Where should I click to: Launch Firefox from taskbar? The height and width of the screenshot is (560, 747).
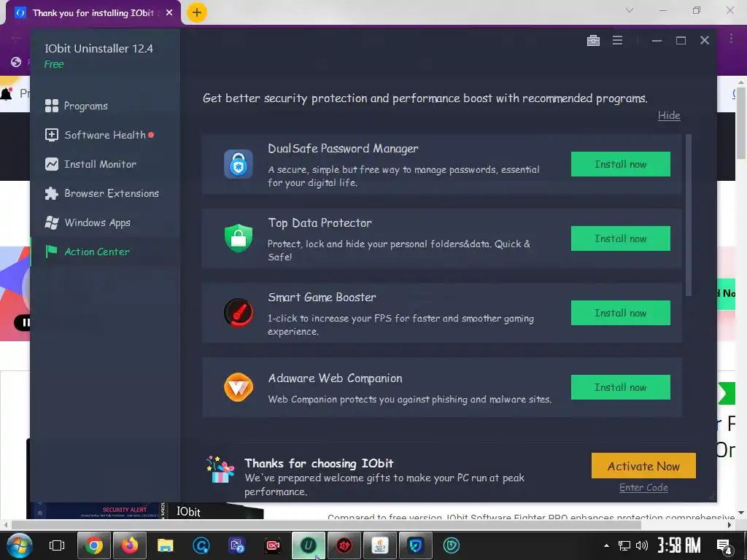[130, 545]
